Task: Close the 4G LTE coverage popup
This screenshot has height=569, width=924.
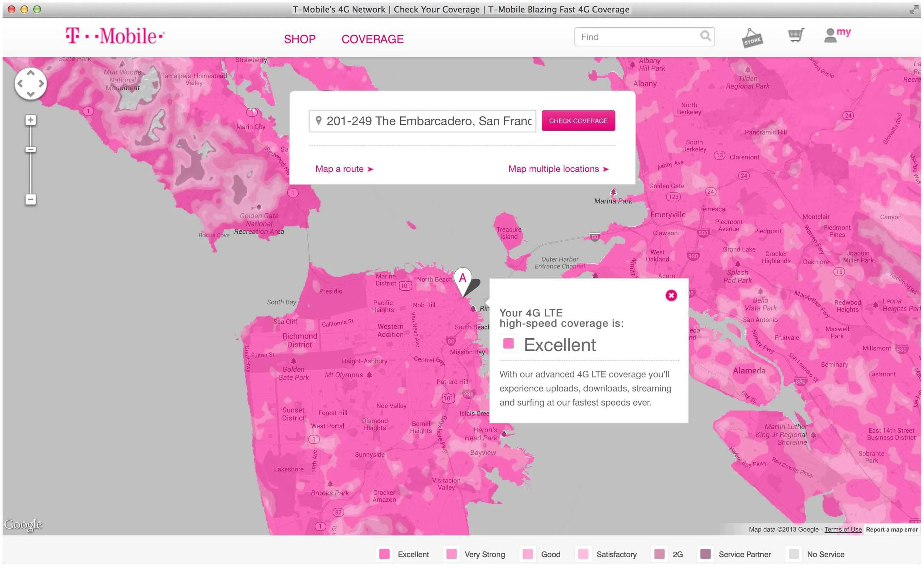Action: pyautogui.click(x=671, y=295)
